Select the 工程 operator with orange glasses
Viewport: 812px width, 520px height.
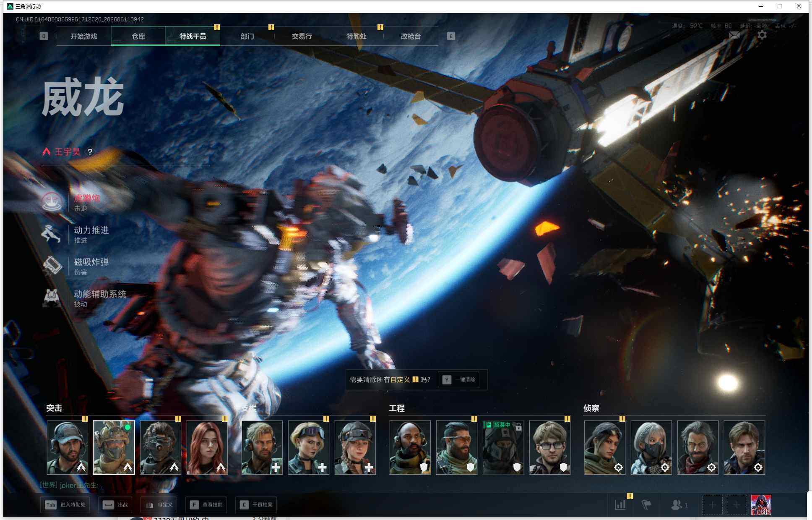[457, 447]
